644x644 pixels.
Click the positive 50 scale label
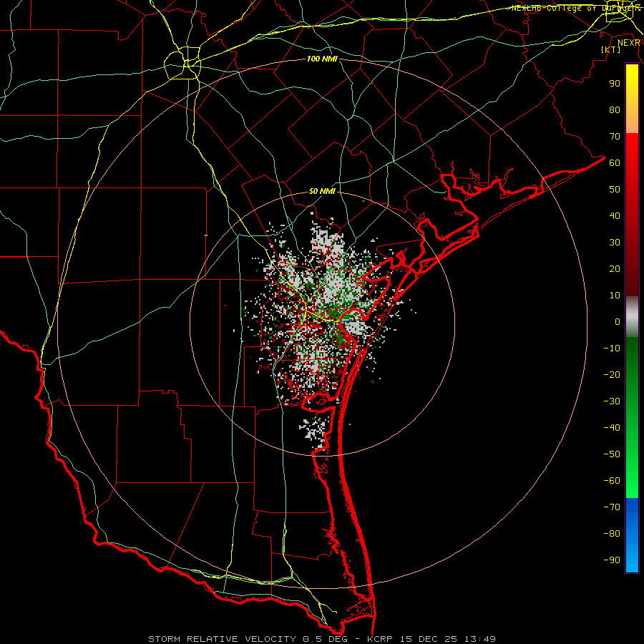(615, 190)
